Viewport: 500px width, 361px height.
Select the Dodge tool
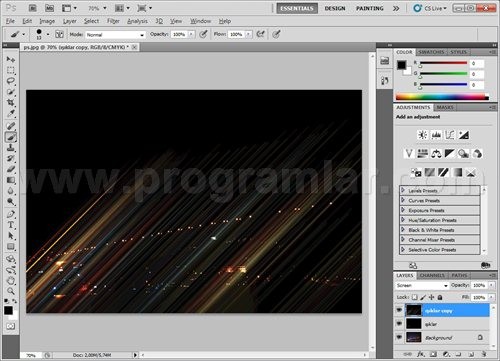pyautogui.click(x=11, y=201)
